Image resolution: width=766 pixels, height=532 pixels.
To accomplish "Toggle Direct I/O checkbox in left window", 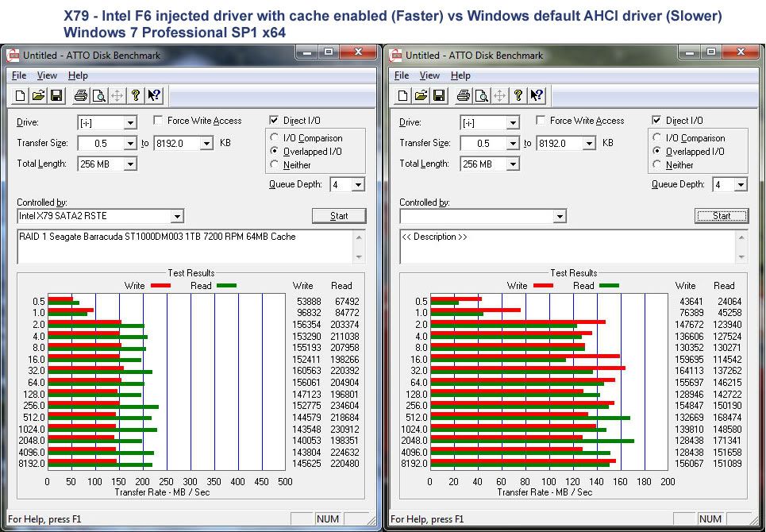I will click(x=274, y=120).
